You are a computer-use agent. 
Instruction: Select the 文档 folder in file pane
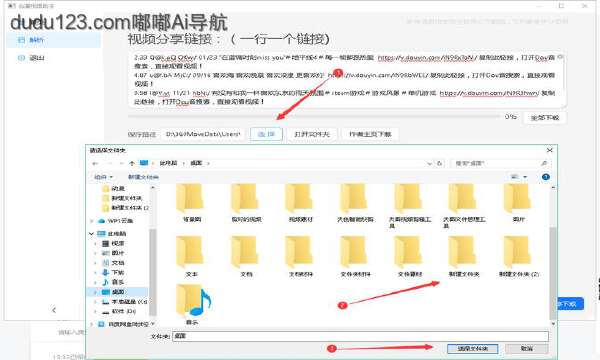(246, 257)
